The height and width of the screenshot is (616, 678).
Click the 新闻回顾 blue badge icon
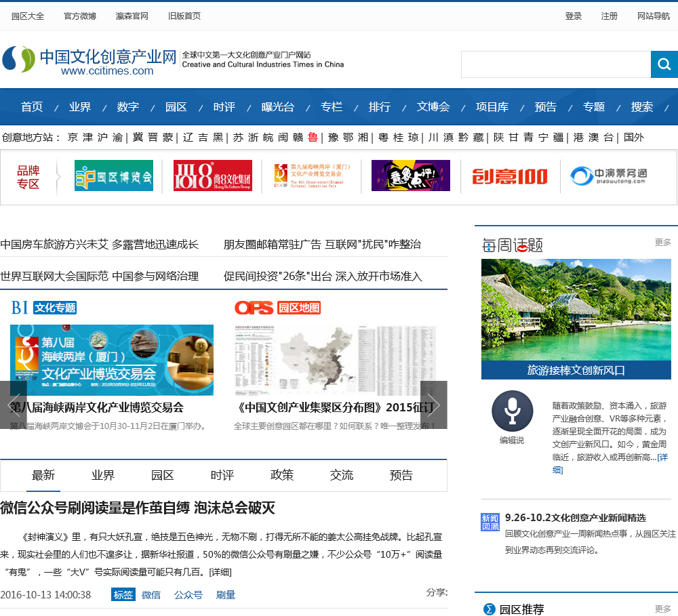click(490, 522)
